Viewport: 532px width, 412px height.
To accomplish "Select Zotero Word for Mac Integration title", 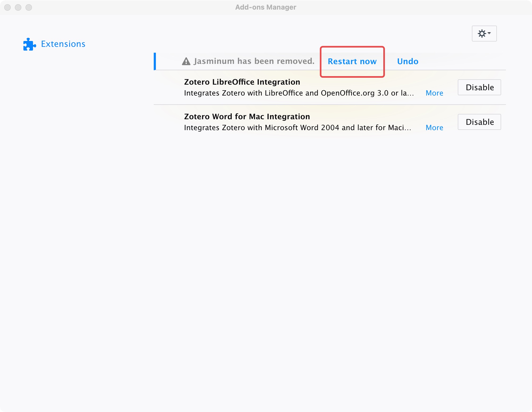I will coord(247,117).
